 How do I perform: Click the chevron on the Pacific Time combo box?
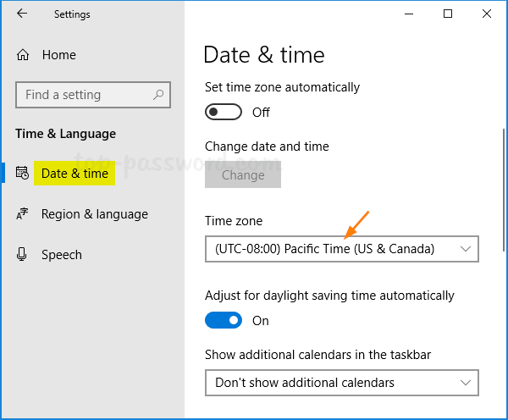point(465,249)
